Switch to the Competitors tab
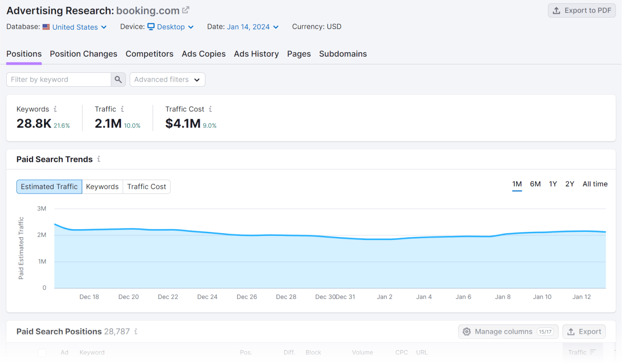The width and height of the screenshot is (622, 364). pos(149,54)
